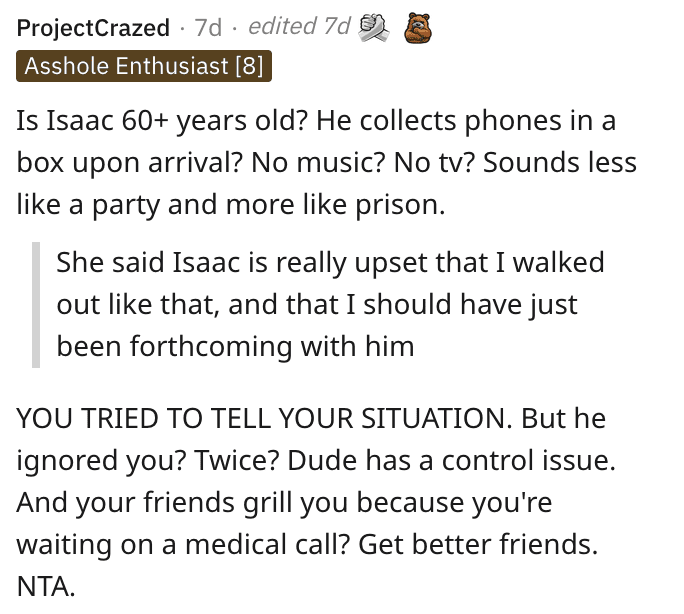The image size is (684, 614).
Task: Click the word "Twice?" in the reply
Action: click(x=236, y=460)
